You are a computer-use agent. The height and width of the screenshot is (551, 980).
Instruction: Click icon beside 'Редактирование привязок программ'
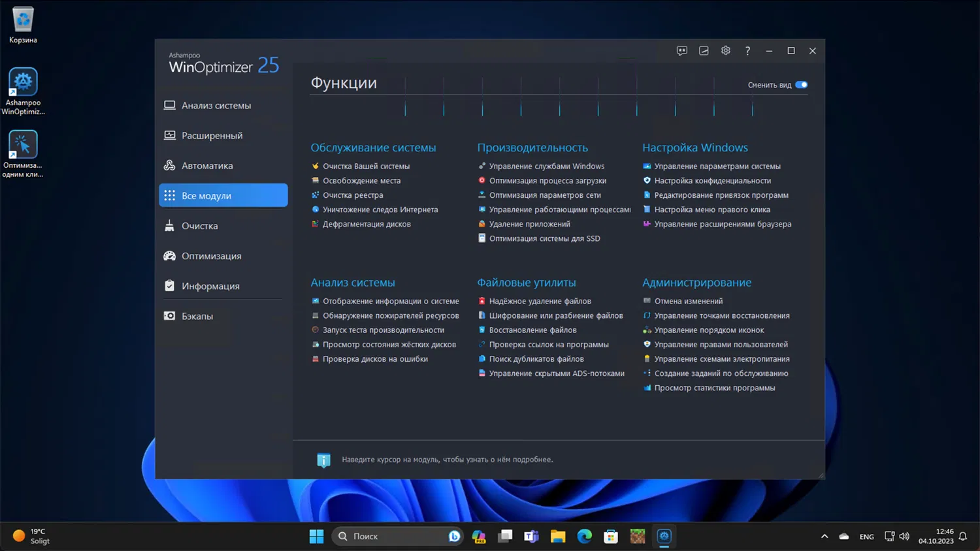click(x=647, y=195)
